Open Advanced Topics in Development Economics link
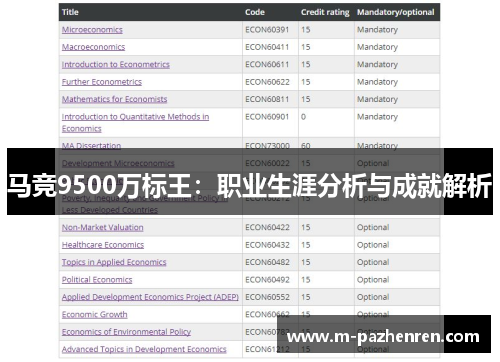The height and width of the screenshot is (362, 500). point(144,349)
